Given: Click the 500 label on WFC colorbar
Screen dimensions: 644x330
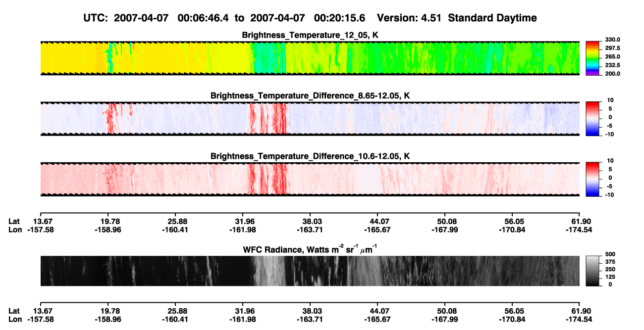Looking at the screenshot, I should coord(610,254).
